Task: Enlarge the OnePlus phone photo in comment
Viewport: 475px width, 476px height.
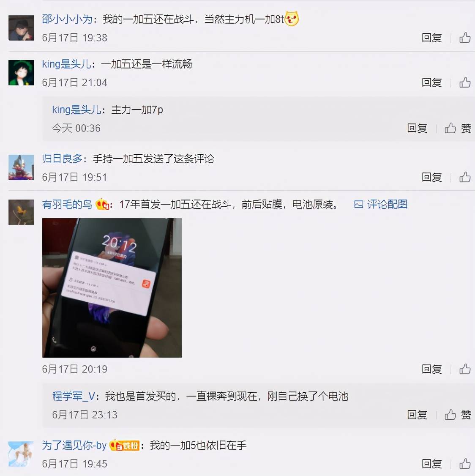Action: 112,288
